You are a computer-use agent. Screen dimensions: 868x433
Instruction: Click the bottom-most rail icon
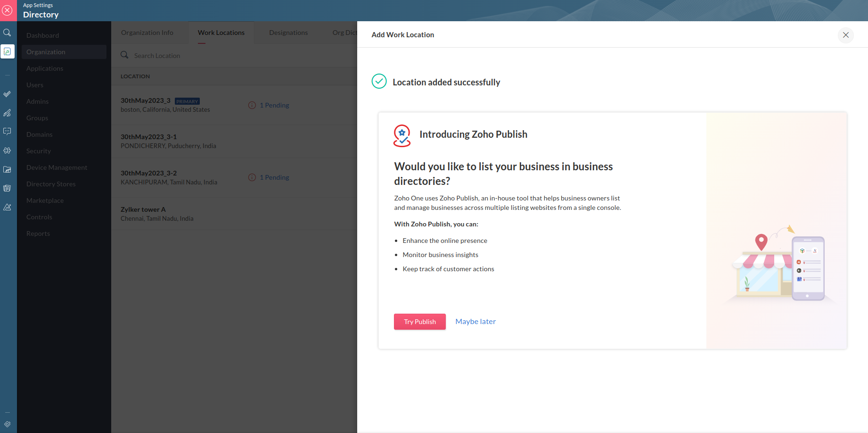[x=7, y=424]
